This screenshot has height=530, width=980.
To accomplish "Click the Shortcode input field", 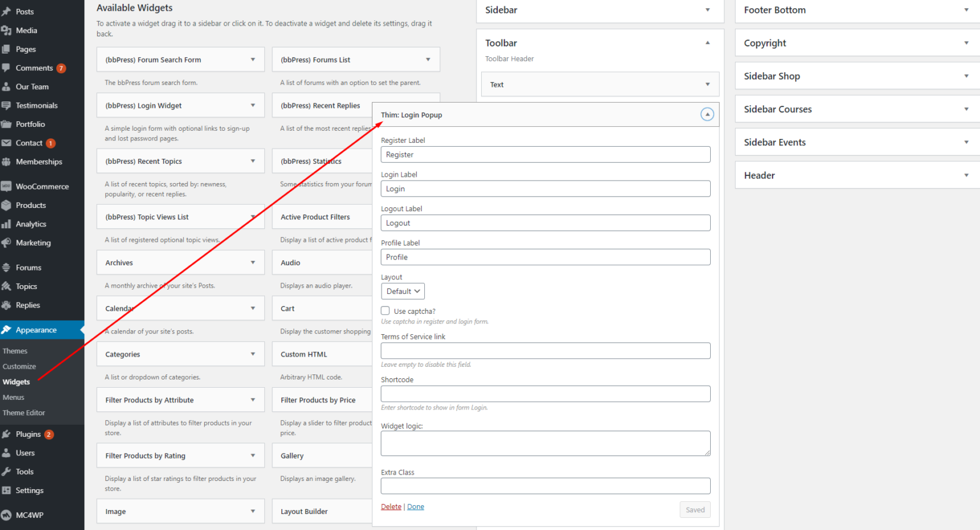I will click(x=546, y=394).
